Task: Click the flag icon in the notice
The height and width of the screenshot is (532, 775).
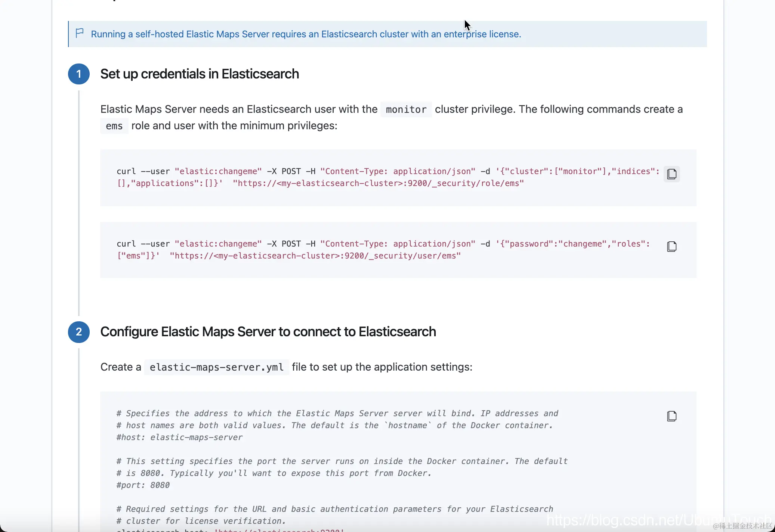Action: point(80,33)
